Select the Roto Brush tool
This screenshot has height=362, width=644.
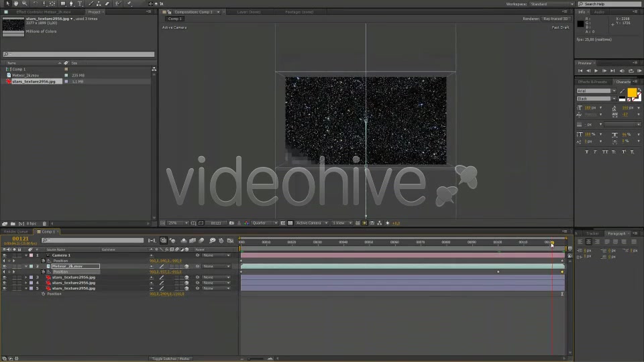[x=118, y=4]
